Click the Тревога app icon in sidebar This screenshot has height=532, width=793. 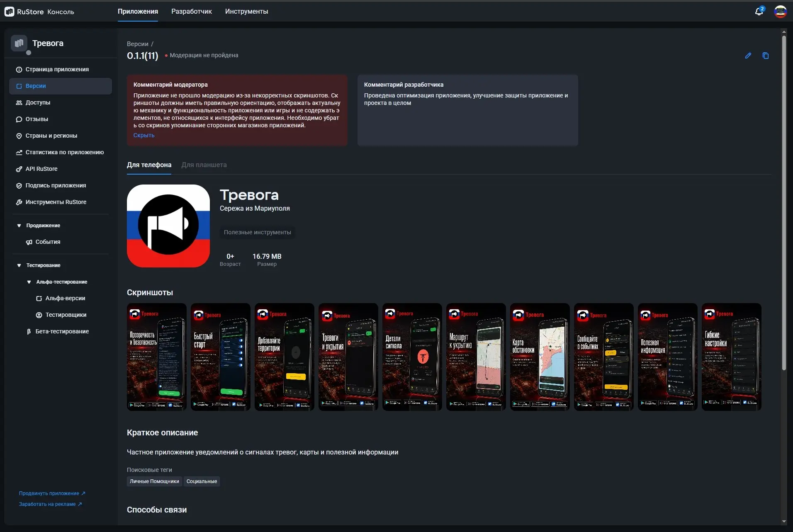(x=19, y=43)
